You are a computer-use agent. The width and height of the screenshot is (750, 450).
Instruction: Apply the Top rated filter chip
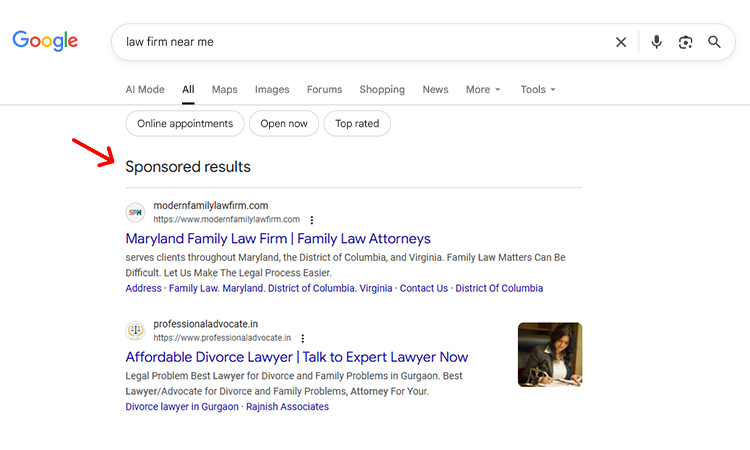point(357,123)
